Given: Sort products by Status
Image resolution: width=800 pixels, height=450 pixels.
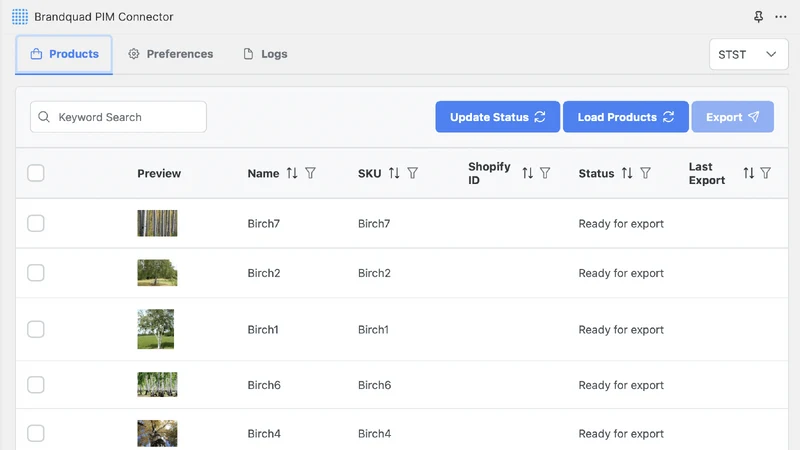Looking at the screenshot, I should tap(627, 173).
